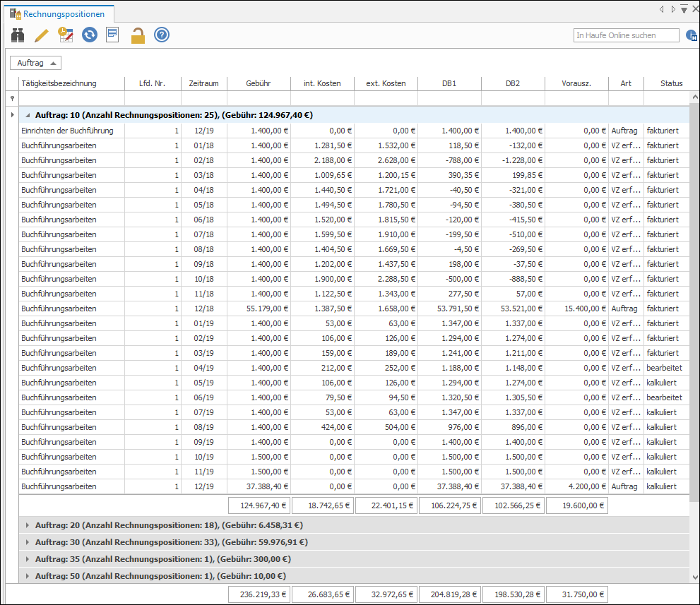This screenshot has height=605, width=700.
Task: Expand the Auftrag: 20 group
Action: click(x=27, y=526)
